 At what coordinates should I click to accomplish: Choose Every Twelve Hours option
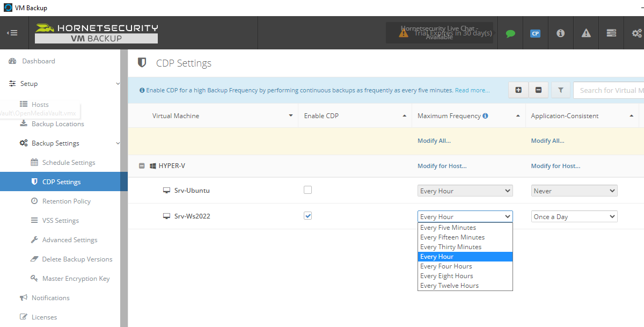click(x=465, y=286)
